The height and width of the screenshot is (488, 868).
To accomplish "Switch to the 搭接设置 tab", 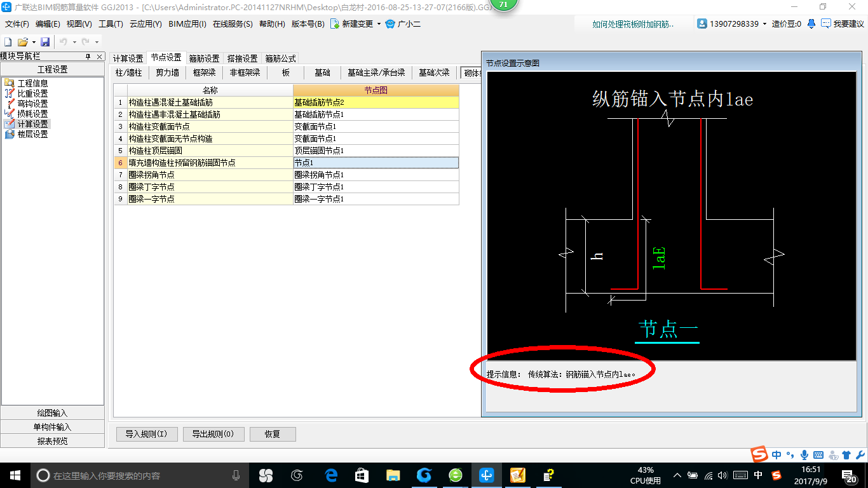I will pos(242,58).
